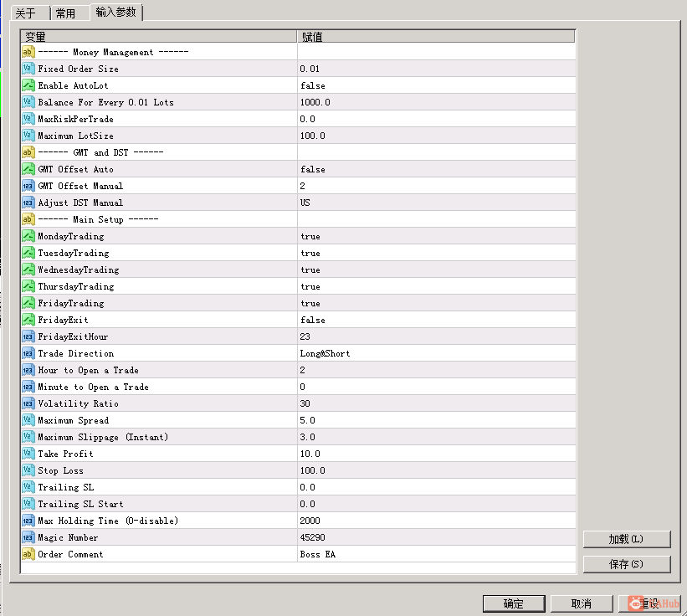
Task: Click the boolean icon next to Enable AutoLot
Action: point(28,85)
